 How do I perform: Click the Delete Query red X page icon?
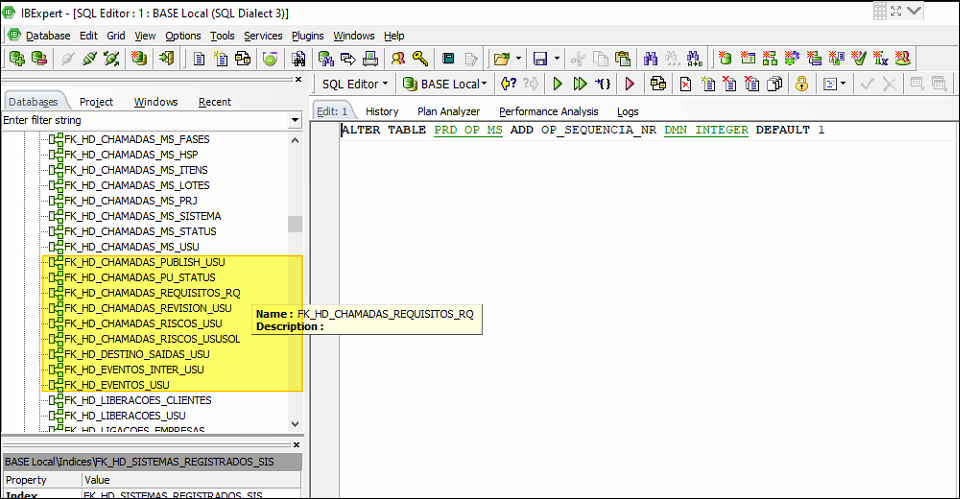coord(686,84)
